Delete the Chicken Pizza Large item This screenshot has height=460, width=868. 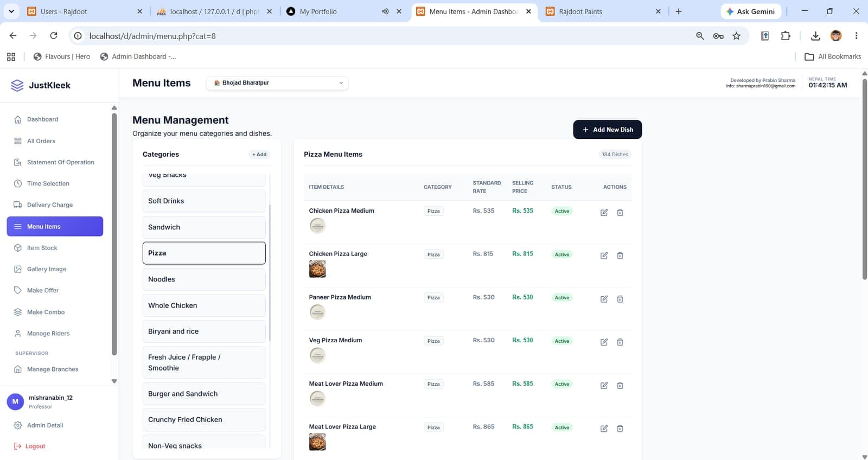(x=620, y=255)
